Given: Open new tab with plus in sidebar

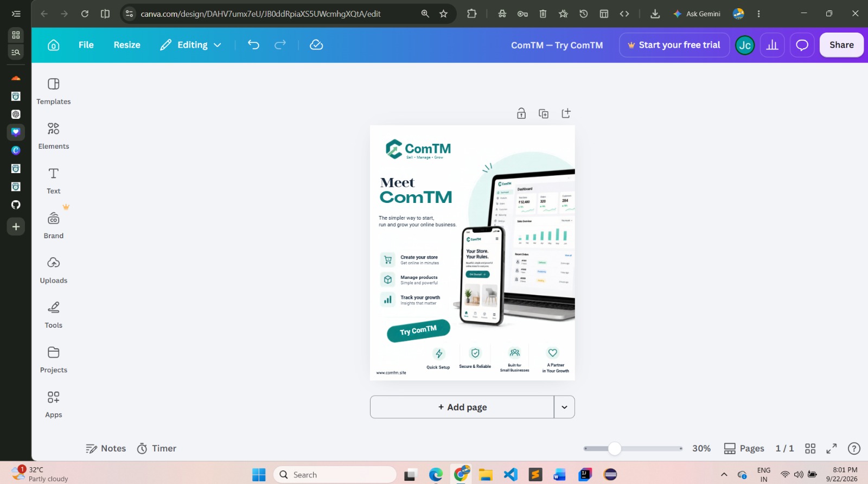Looking at the screenshot, I should [x=16, y=226].
